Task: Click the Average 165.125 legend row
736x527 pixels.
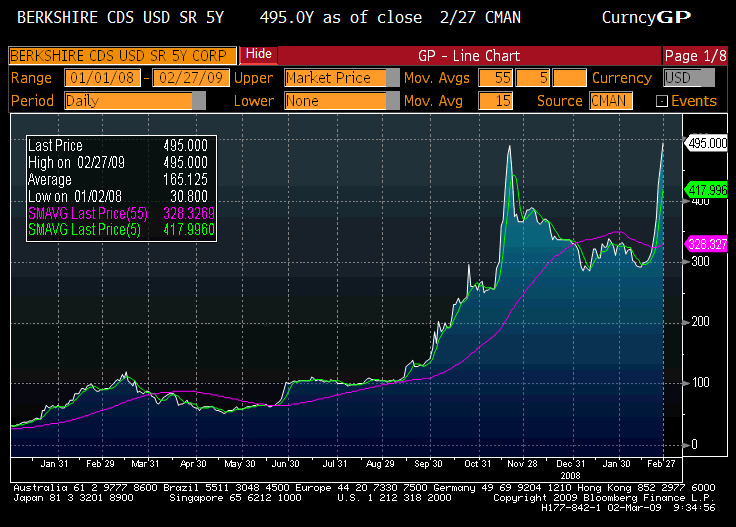Action: coord(118,179)
